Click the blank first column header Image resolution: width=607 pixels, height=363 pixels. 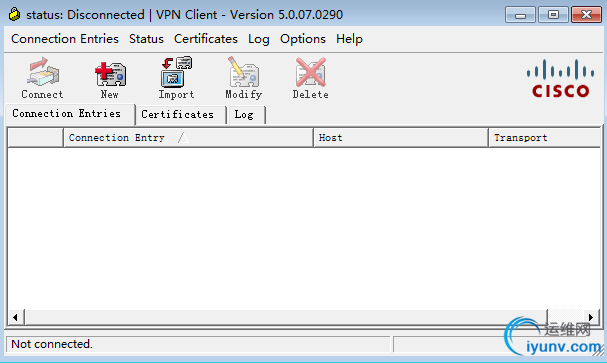[35, 137]
